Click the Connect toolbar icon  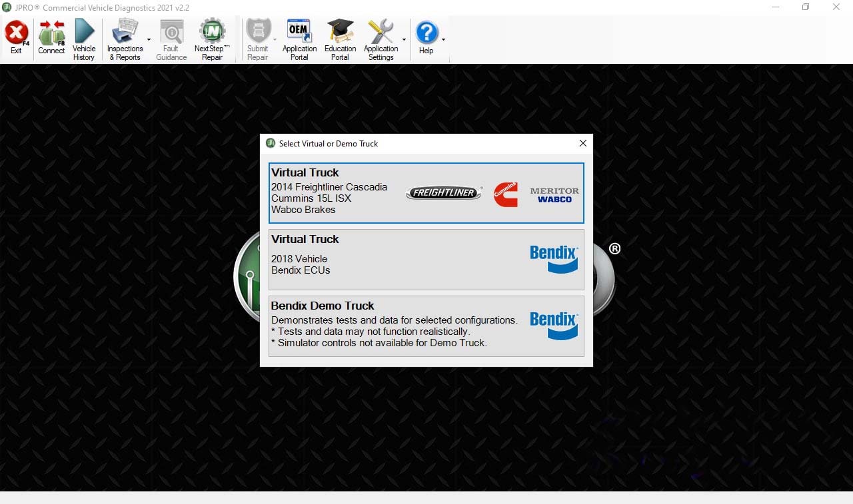51,37
